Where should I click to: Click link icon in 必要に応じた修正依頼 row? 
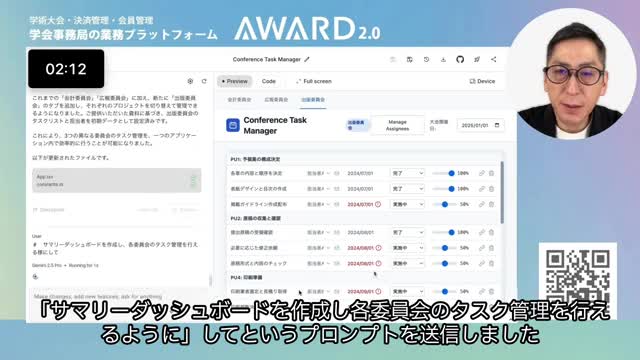point(482,248)
